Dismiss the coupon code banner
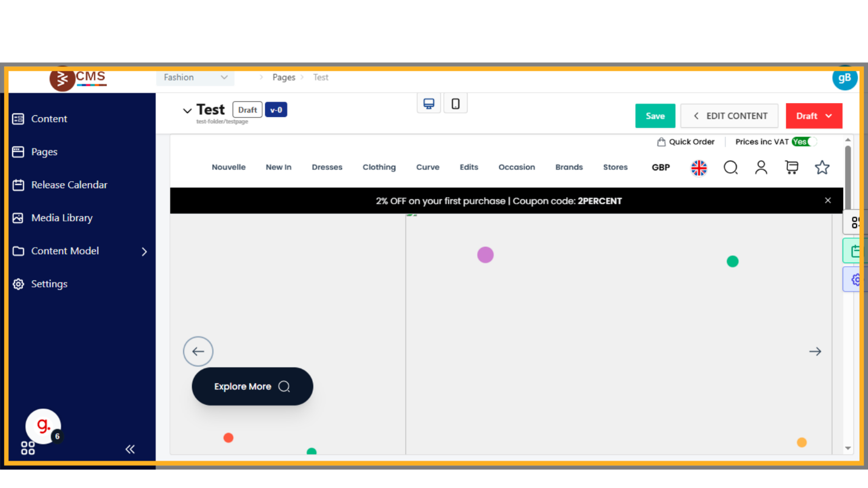Viewport: 868px width, 488px height. (827, 201)
